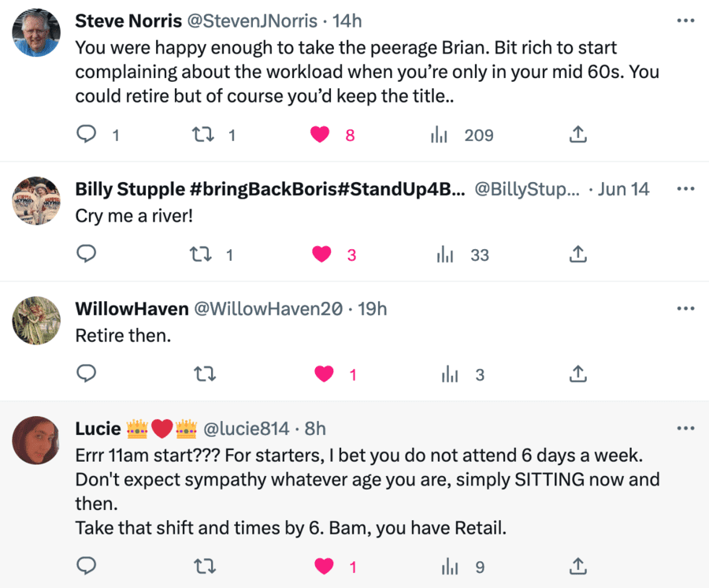The height and width of the screenshot is (588, 709).
Task: Open more options on Billy Stupple's tweet
Action: point(685,189)
